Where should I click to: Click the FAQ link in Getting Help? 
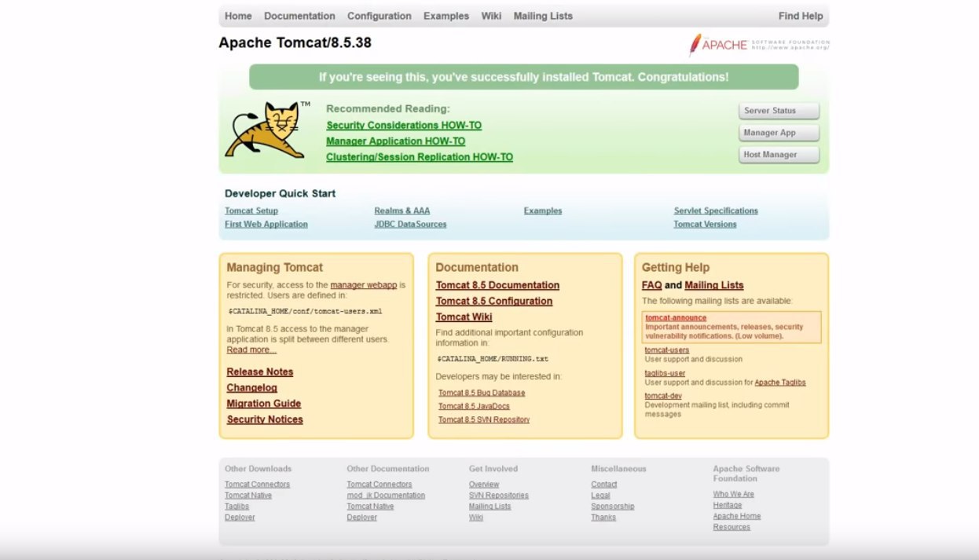tap(651, 285)
